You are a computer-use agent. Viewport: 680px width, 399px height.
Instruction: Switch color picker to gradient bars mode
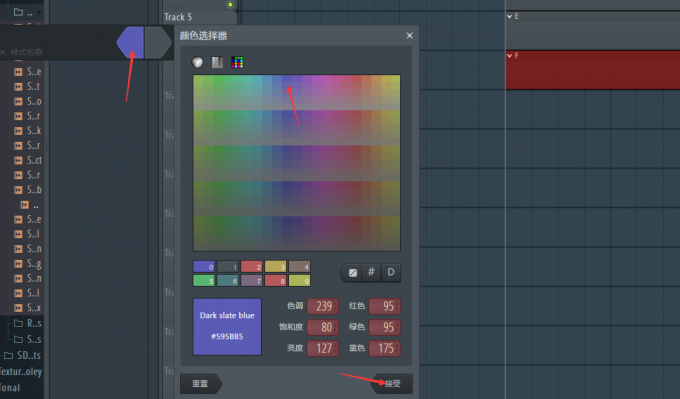pyautogui.click(x=217, y=62)
